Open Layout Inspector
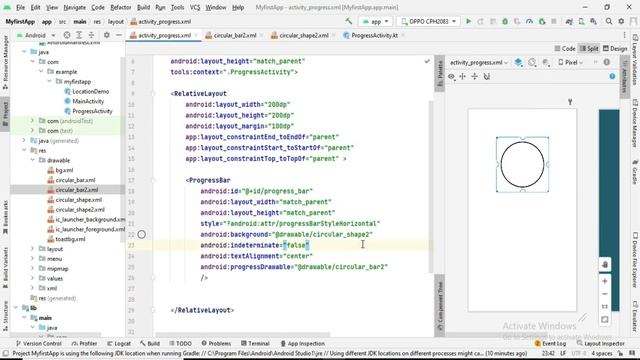The image size is (640, 360). [601, 343]
